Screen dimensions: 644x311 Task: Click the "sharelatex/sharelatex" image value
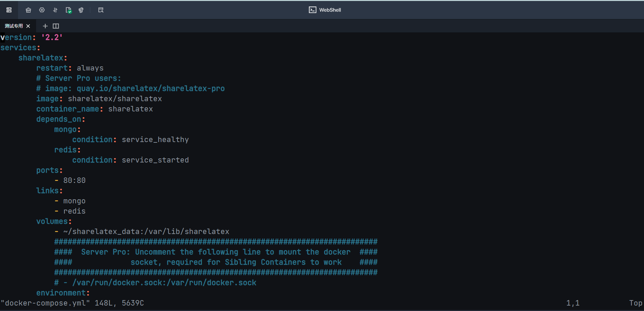tap(115, 99)
